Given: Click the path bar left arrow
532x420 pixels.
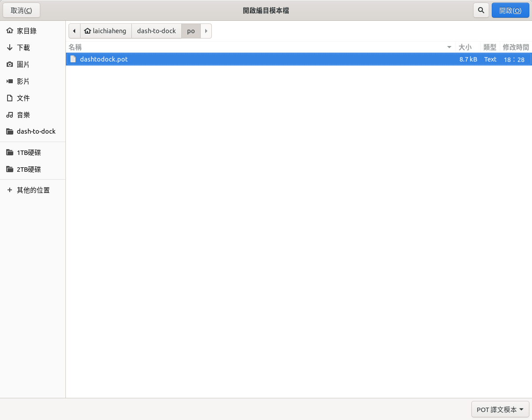Looking at the screenshot, I should 74,31.
